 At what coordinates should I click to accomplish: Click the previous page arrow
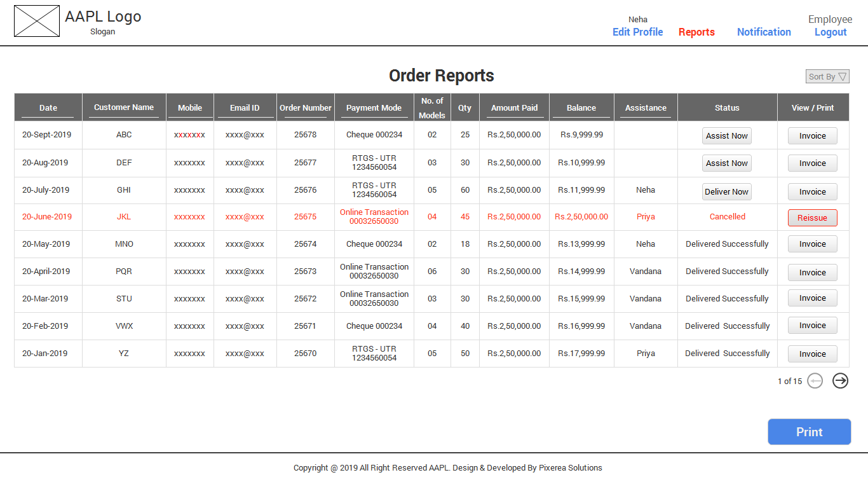coord(815,381)
